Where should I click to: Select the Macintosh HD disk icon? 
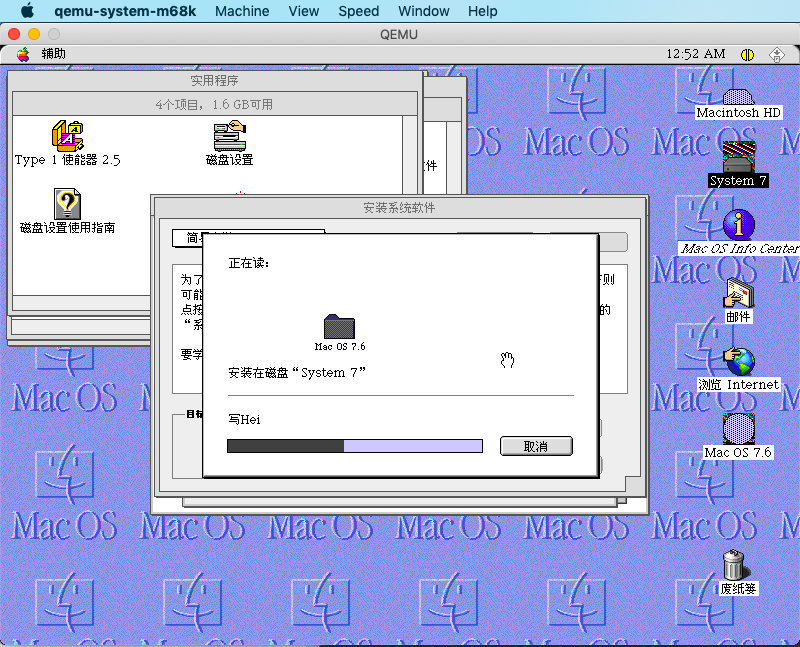(738, 97)
